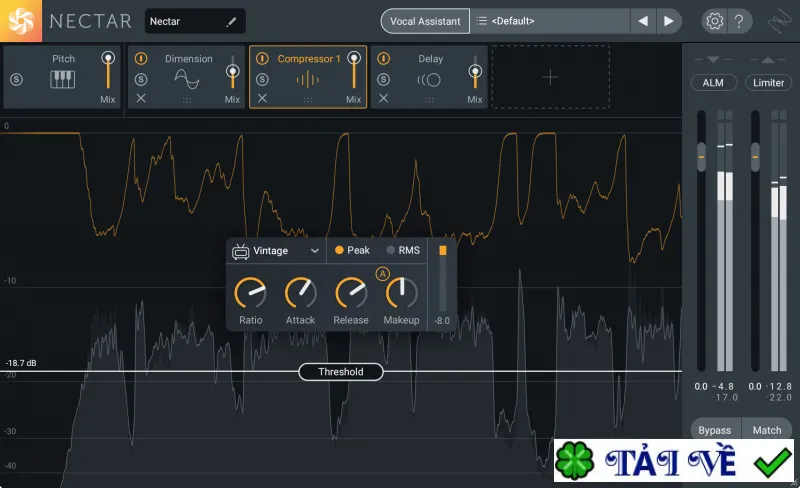The height and width of the screenshot is (488, 800).
Task: Remove the Dimension module with X
Action: (x=141, y=98)
